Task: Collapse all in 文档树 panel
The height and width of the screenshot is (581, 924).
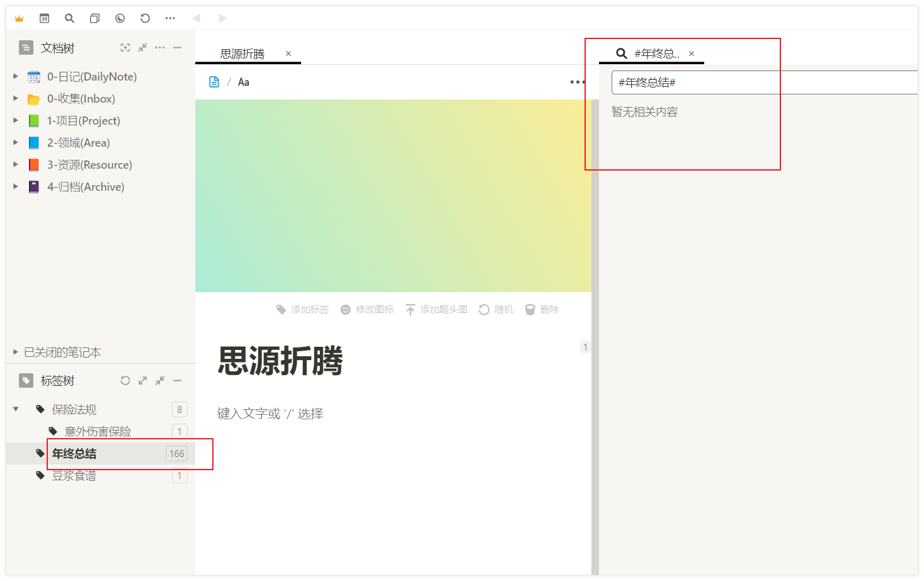Action: pyautogui.click(x=143, y=48)
